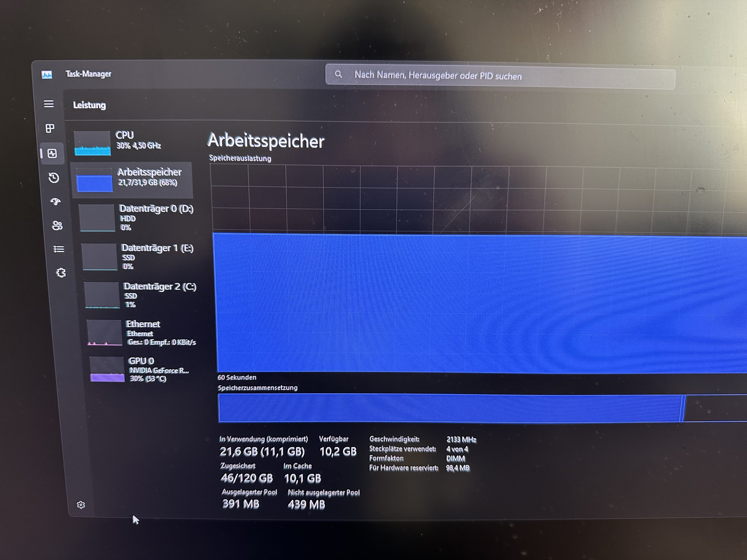The height and width of the screenshot is (560, 747).
Task: Select the Ethernet network entry
Action: 142,333
